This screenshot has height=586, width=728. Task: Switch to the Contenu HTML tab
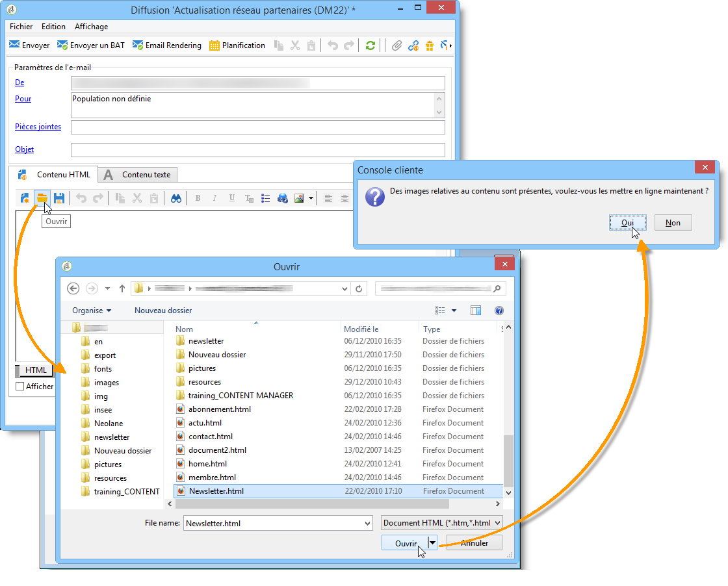[x=54, y=175]
